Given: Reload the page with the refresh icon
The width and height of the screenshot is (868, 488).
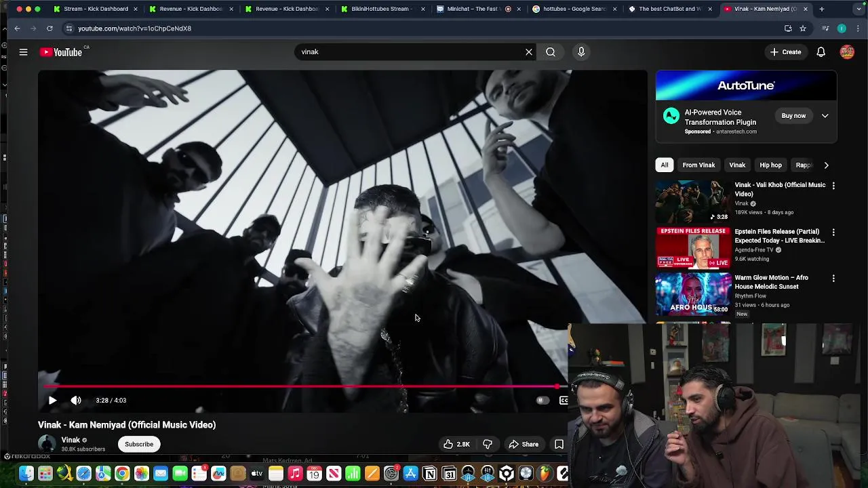Looking at the screenshot, I should pyautogui.click(x=50, y=28).
